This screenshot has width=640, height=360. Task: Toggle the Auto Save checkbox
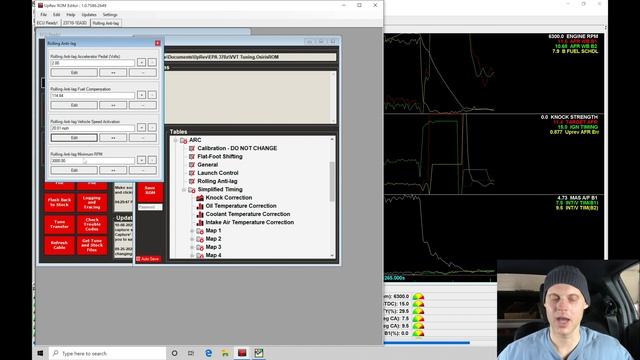coord(138,259)
